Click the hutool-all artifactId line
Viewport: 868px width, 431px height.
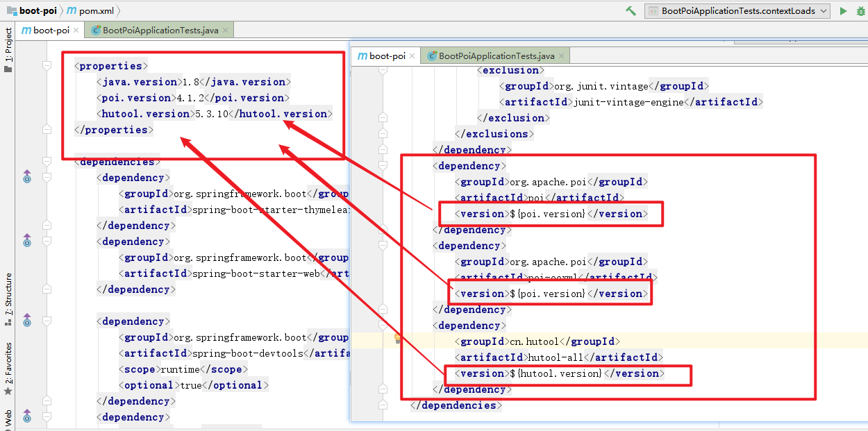(x=559, y=357)
